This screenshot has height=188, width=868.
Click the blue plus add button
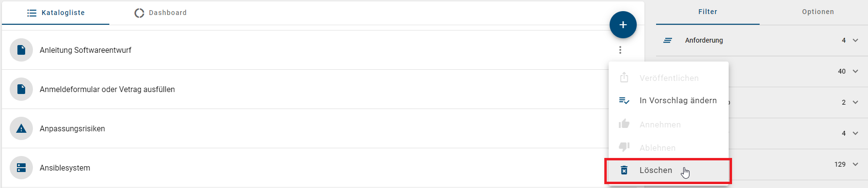click(x=623, y=25)
